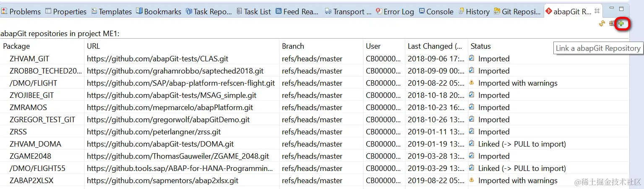Screen dimensions: 644x189
Task: Open the Task Repositories tab
Action: pyautogui.click(x=209, y=12)
